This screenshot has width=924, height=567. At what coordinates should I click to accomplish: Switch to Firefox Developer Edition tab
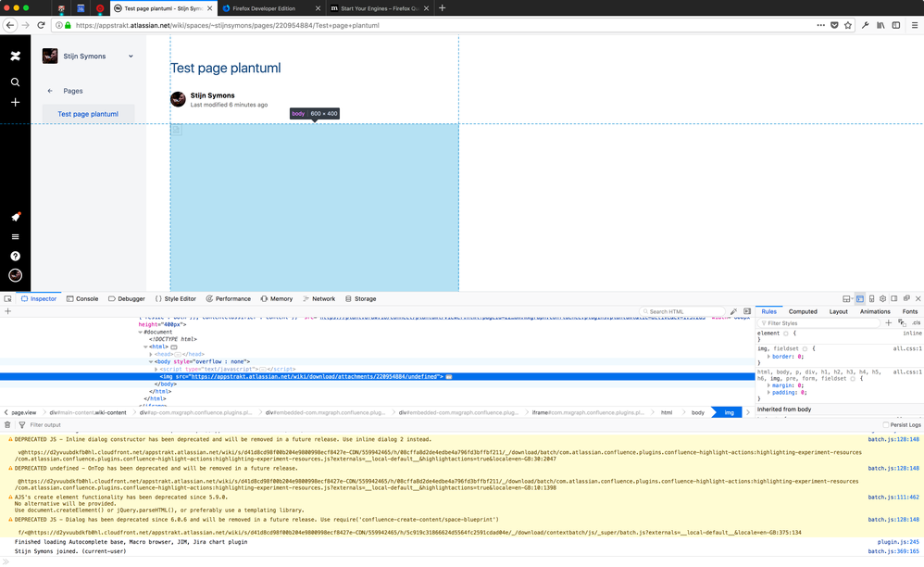(264, 8)
